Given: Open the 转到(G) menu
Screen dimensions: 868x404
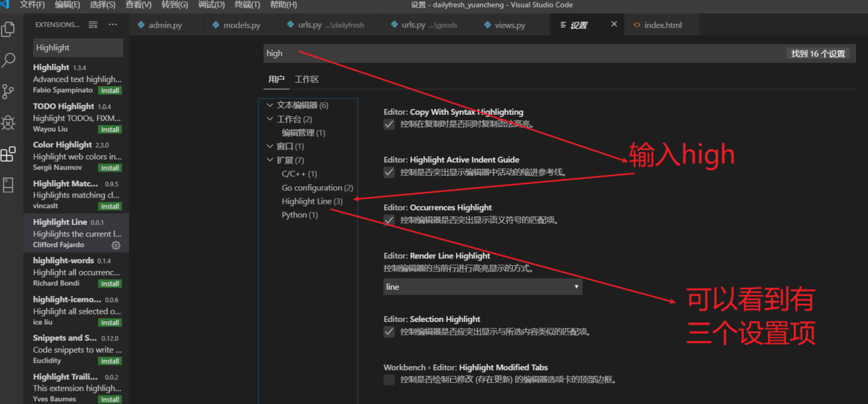Looking at the screenshot, I should (x=174, y=5).
